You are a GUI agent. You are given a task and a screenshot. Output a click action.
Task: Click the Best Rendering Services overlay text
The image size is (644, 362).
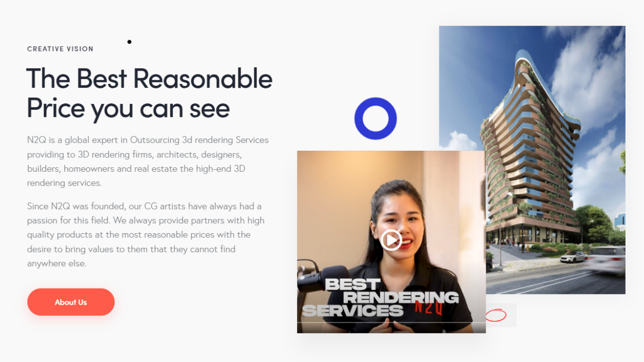[x=380, y=298]
